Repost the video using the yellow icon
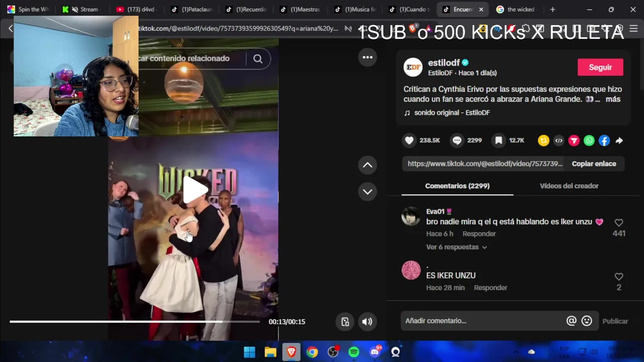The width and height of the screenshot is (644, 362). coord(543,141)
